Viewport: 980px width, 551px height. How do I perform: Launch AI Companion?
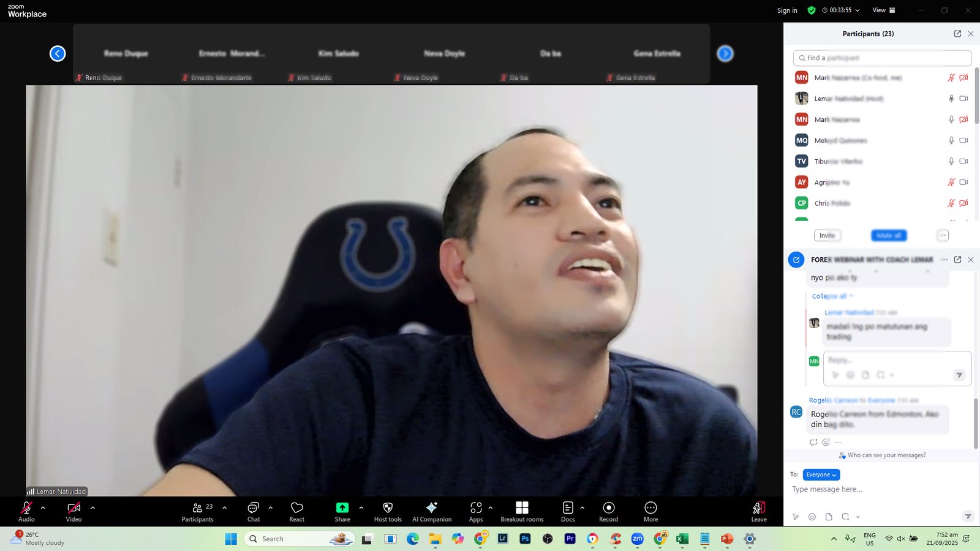[x=432, y=511]
